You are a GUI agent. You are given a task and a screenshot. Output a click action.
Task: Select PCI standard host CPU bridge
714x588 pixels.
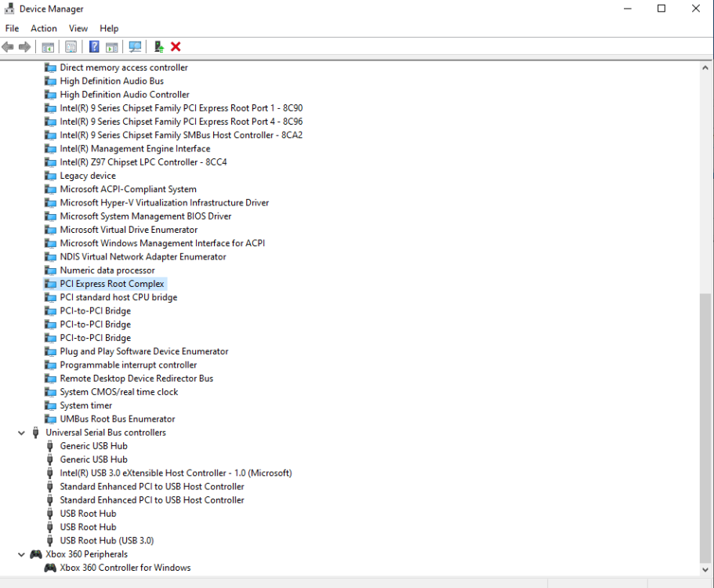coord(119,297)
